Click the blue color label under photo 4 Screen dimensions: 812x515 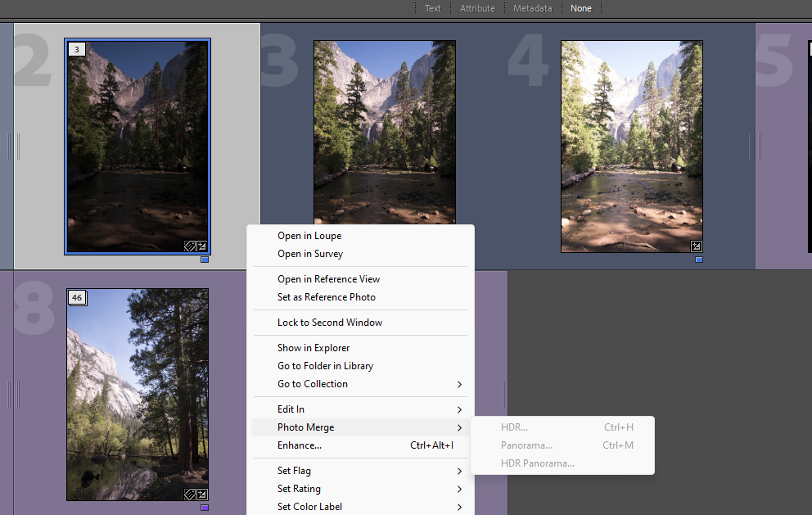(698, 260)
